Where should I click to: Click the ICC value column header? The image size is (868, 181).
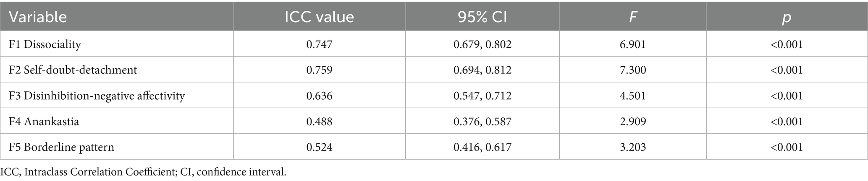point(319,17)
